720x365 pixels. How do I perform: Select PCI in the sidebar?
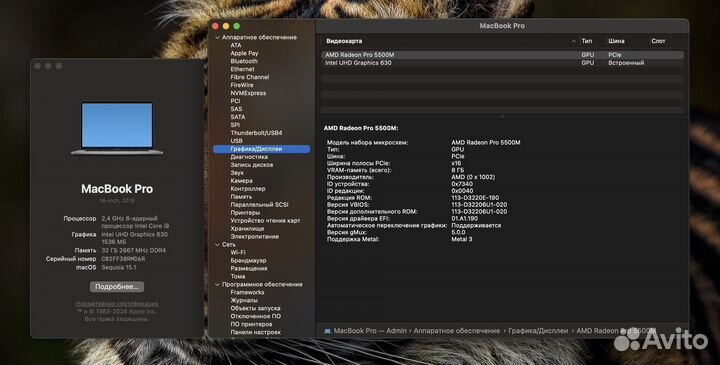click(x=235, y=101)
